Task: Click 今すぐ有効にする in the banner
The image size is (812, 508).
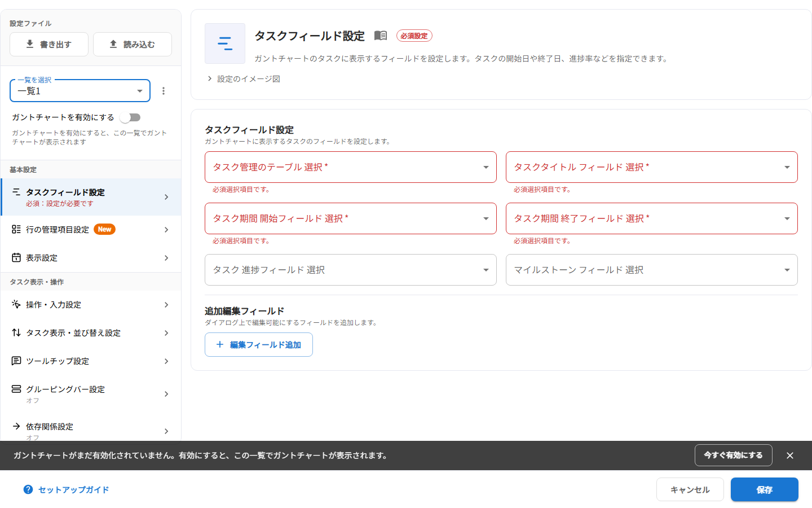Action: [x=734, y=455]
